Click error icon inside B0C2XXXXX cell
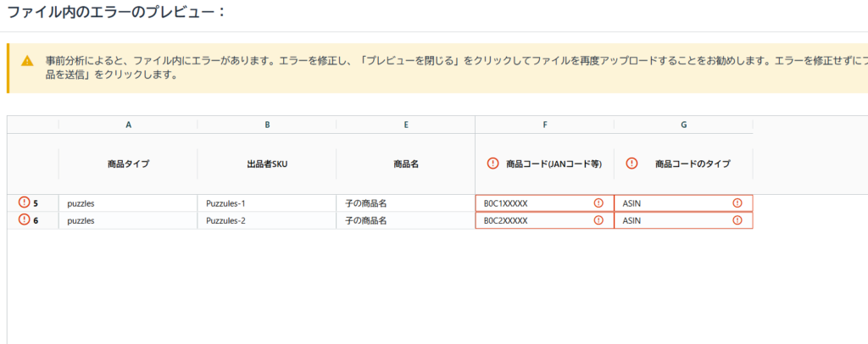Image resolution: width=868 pixels, height=344 pixels. [598, 220]
